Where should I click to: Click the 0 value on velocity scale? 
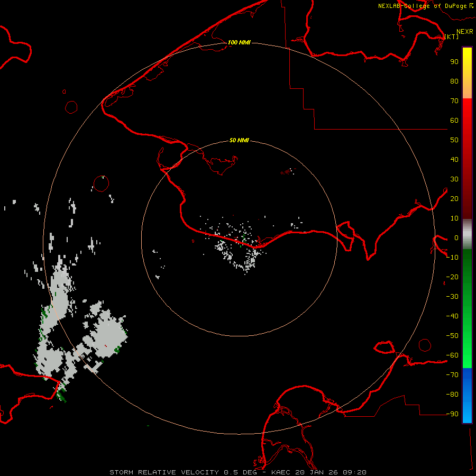coord(456,237)
